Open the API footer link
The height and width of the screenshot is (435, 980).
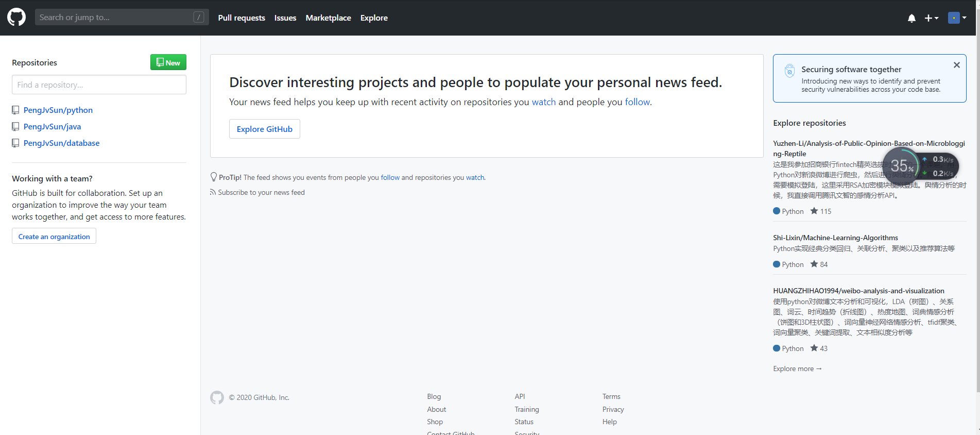(520, 397)
